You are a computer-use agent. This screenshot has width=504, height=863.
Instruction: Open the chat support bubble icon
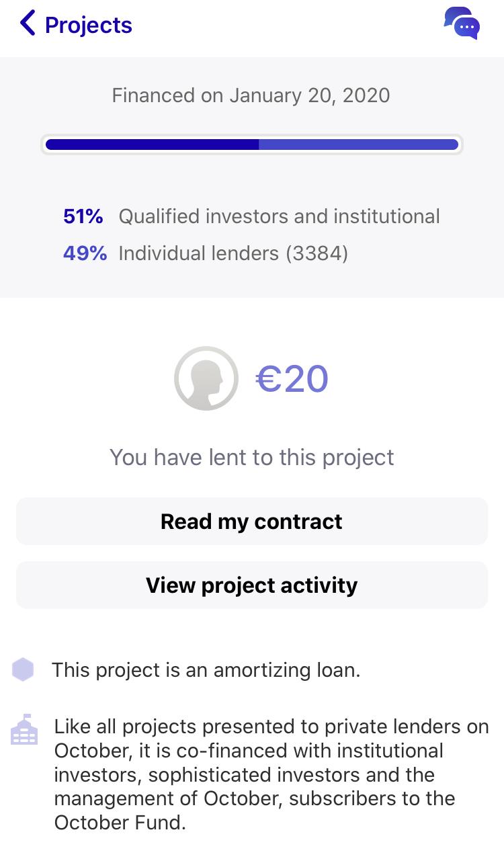pos(462,24)
